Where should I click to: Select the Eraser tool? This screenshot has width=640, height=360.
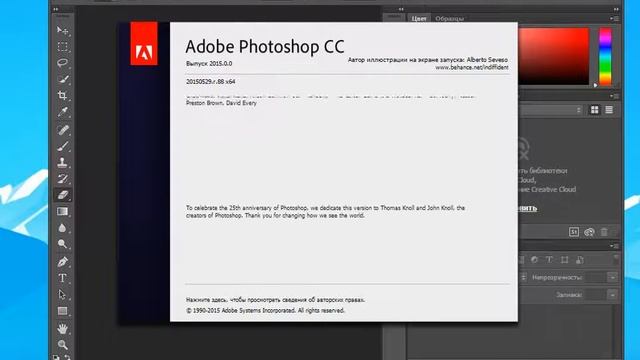(62, 195)
